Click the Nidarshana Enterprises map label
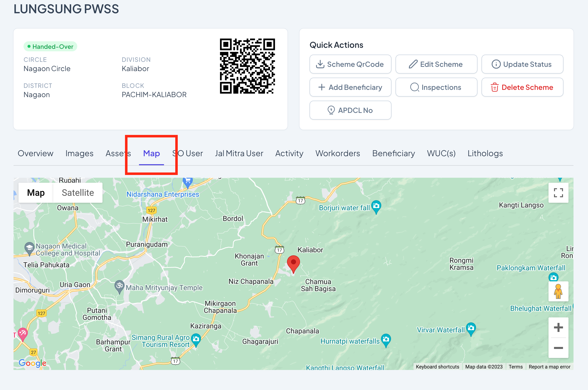Screen dimensions: 588x390 coord(163,194)
